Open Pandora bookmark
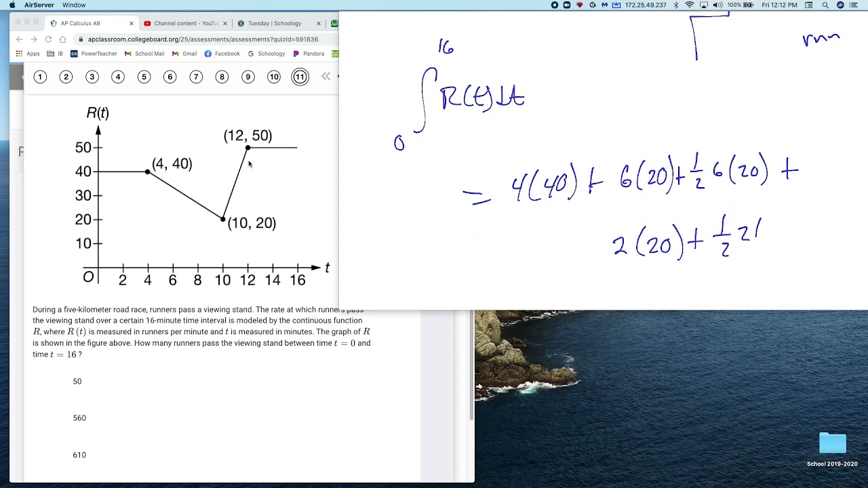This screenshot has width=868, height=488. tap(309, 54)
